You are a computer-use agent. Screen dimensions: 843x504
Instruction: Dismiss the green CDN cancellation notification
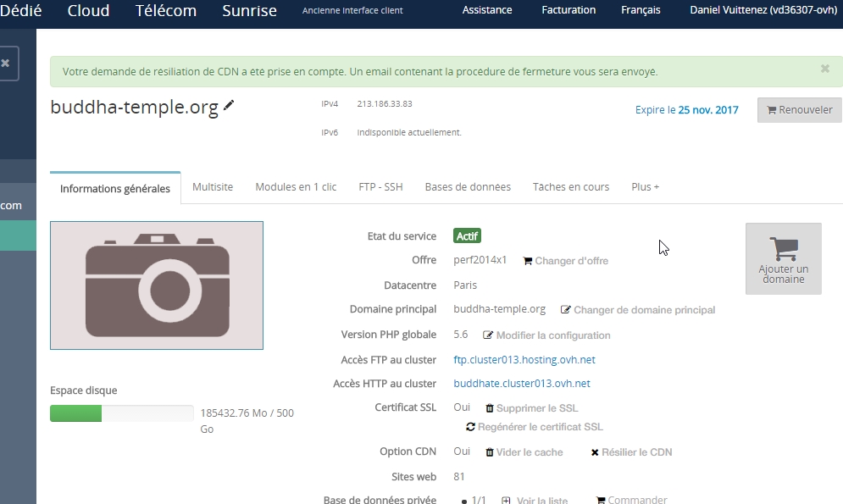824,69
